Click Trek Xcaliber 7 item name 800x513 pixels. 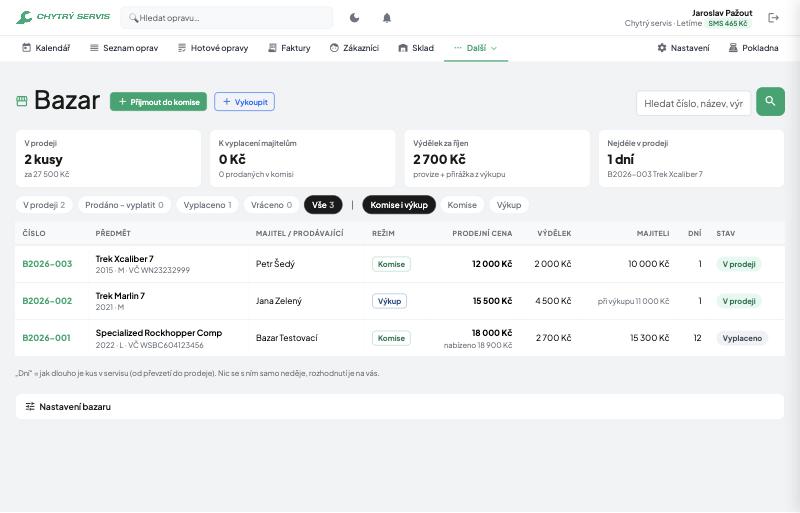tap(124, 259)
